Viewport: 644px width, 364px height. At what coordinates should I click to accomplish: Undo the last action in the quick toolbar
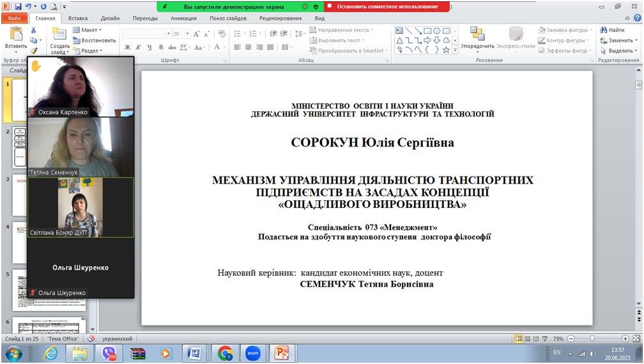[x=28, y=6]
